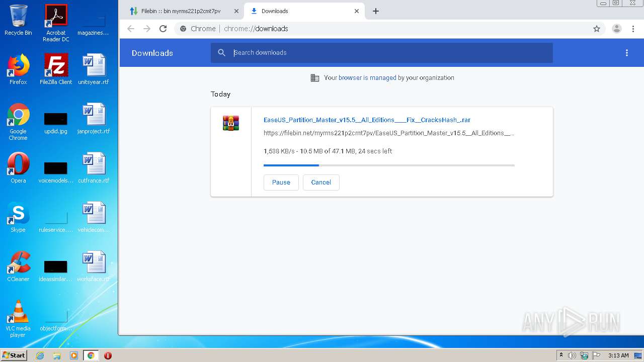Bookmark this page with the star icon
This screenshot has height=362, width=644.
click(x=597, y=29)
